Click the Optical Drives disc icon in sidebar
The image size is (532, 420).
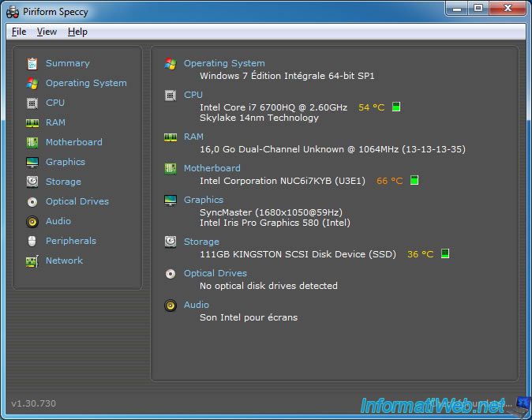[x=32, y=202]
